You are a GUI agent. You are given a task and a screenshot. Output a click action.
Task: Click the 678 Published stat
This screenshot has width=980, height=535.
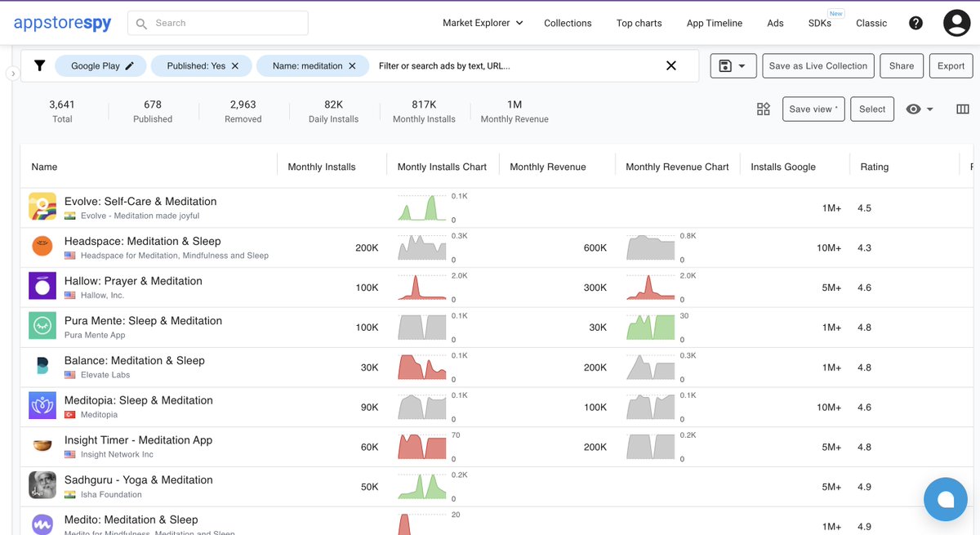(x=153, y=111)
